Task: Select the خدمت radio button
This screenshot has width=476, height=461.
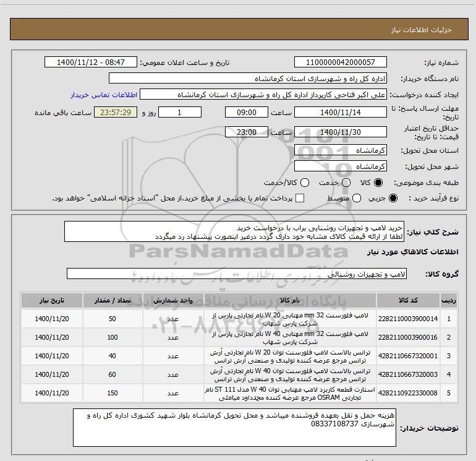Action: click(x=346, y=183)
